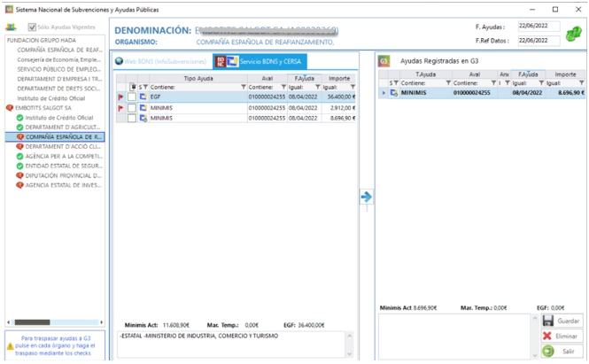Expand the MINIMIS row arrow in G3 grid
589x364 pixels.
pos(384,93)
